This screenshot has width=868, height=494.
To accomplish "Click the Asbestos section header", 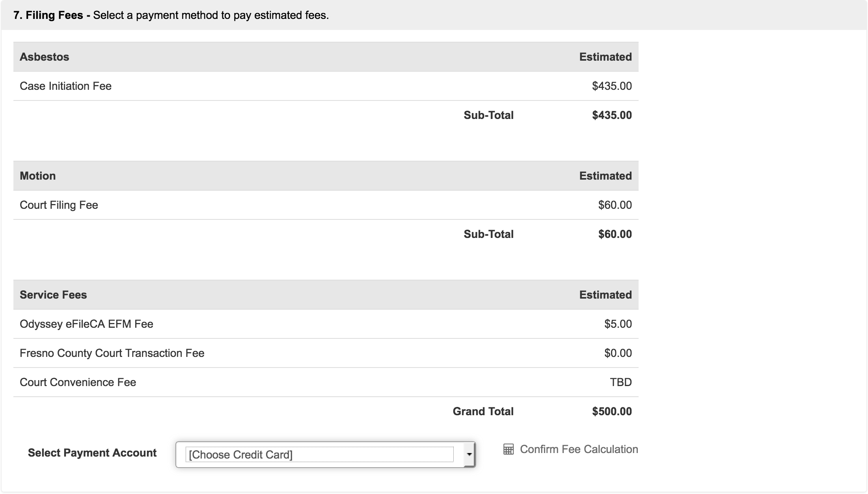I will coord(45,57).
